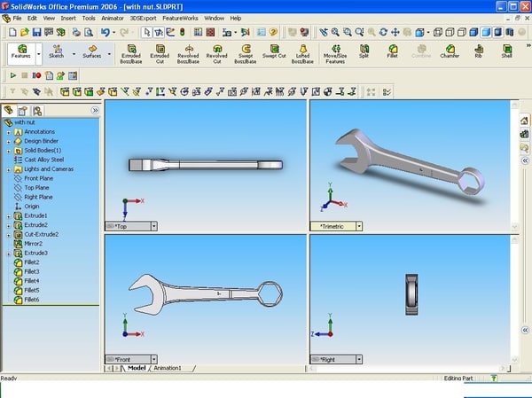Open the *Right view dropdown
Viewport: 532px width, 398px height.
(359, 359)
